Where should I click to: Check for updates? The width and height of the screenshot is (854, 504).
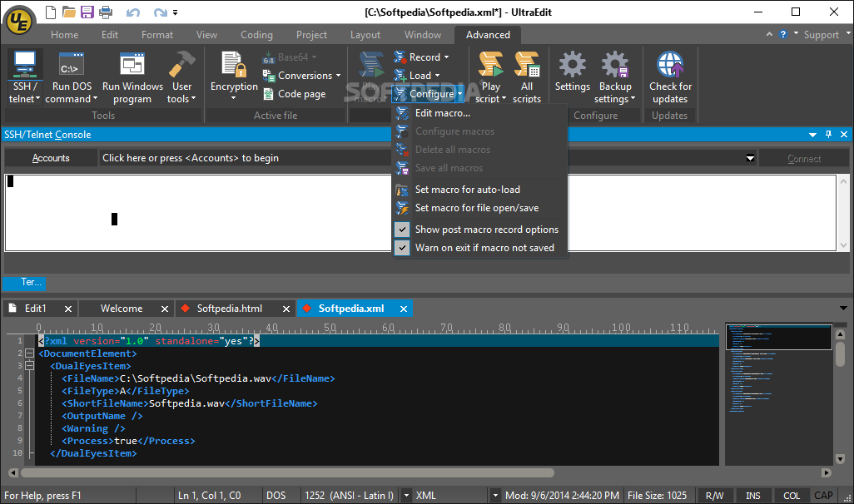click(670, 77)
